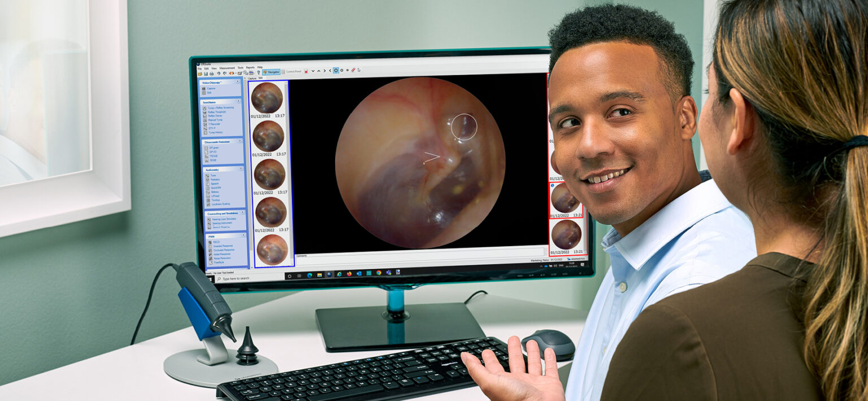Open Chrome from the Windows taskbar
The width and height of the screenshot is (868, 401).
coord(379,273)
